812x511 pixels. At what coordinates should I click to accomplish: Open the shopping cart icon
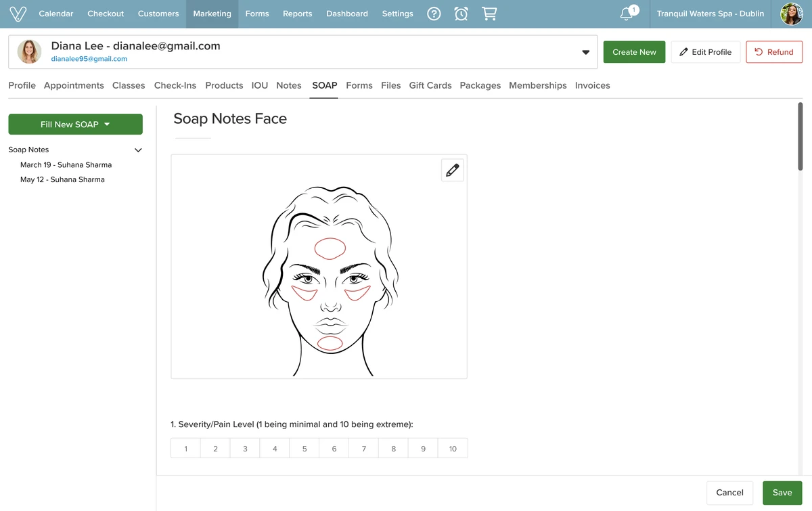coord(489,14)
